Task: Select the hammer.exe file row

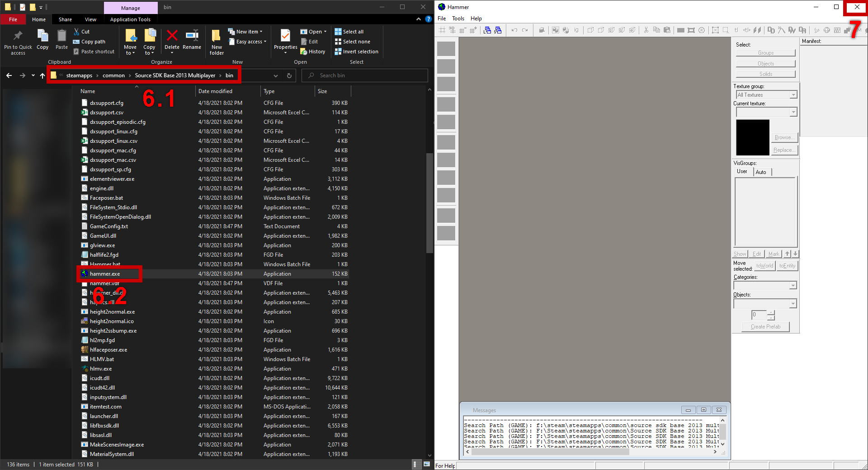Action: pyautogui.click(x=212, y=274)
